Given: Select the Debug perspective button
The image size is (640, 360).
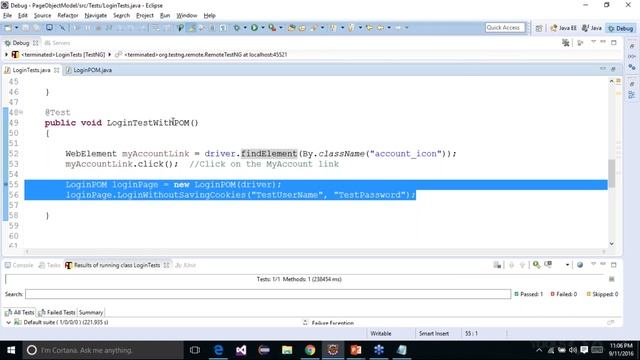Looking at the screenshot, I should coord(620,28).
